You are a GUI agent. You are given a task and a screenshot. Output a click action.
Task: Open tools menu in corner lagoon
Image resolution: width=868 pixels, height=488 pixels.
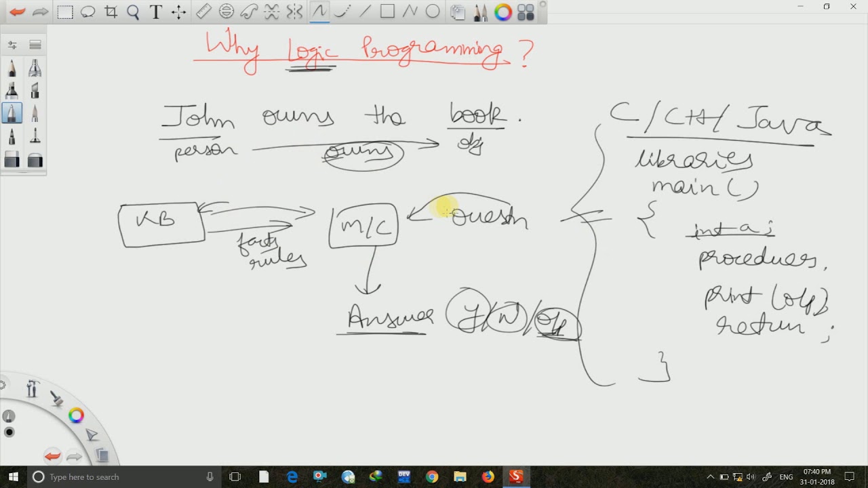click(x=32, y=389)
